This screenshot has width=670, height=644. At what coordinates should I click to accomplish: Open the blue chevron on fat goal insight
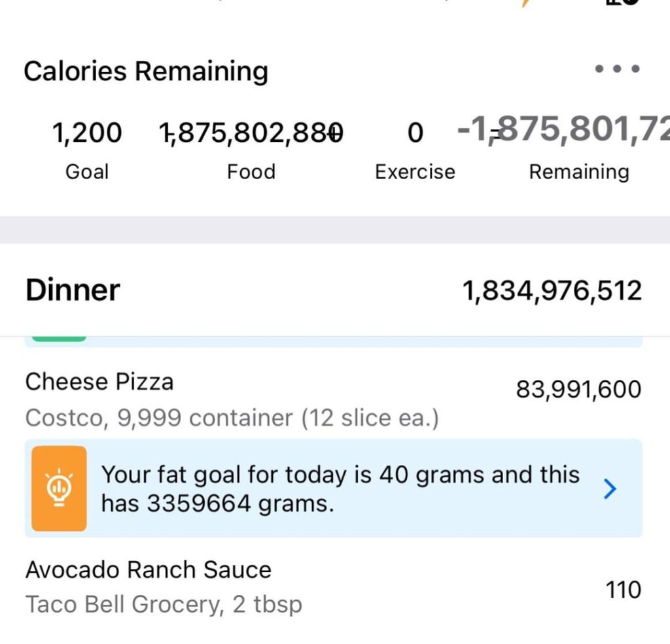(x=609, y=488)
